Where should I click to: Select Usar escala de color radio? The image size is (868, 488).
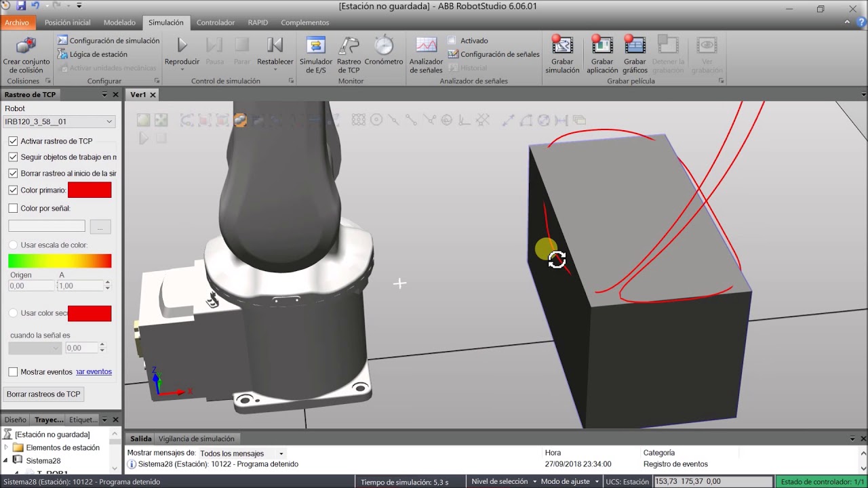pyautogui.click(x=13, y=245)
